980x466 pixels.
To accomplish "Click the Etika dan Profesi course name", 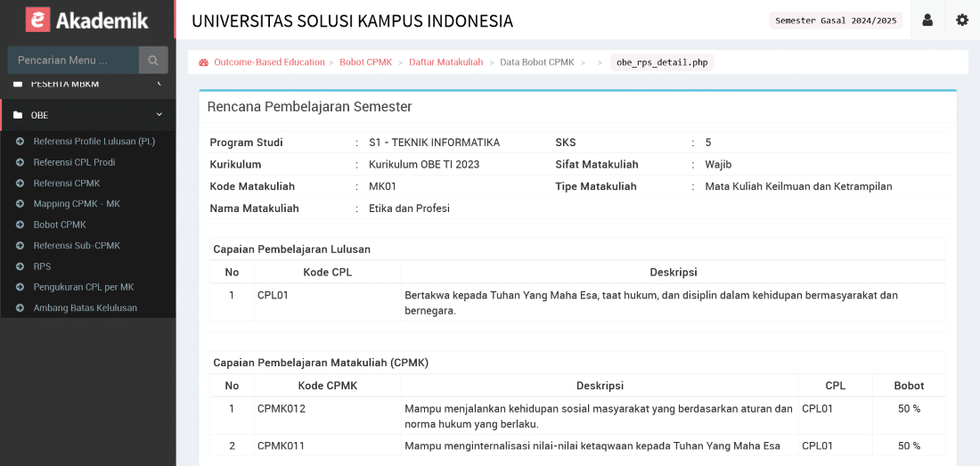I will pos(410,208).
